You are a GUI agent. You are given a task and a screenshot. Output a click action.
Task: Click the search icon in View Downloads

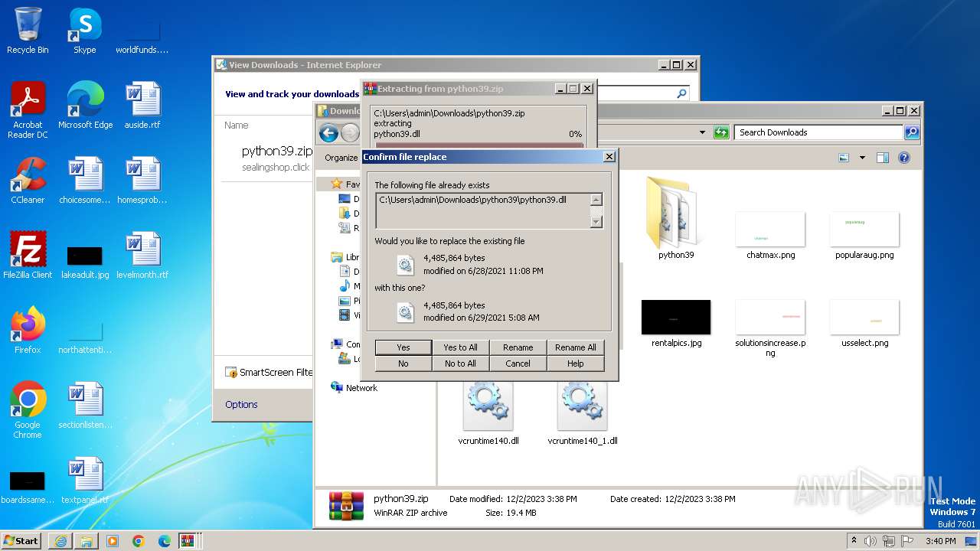[x=682, y=93]
